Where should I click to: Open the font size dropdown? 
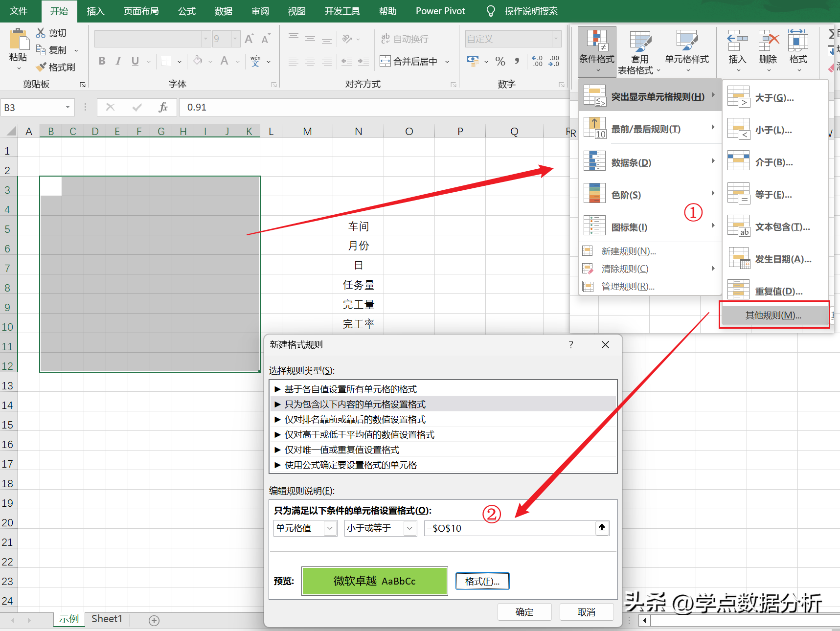click(x=235, y=39)
